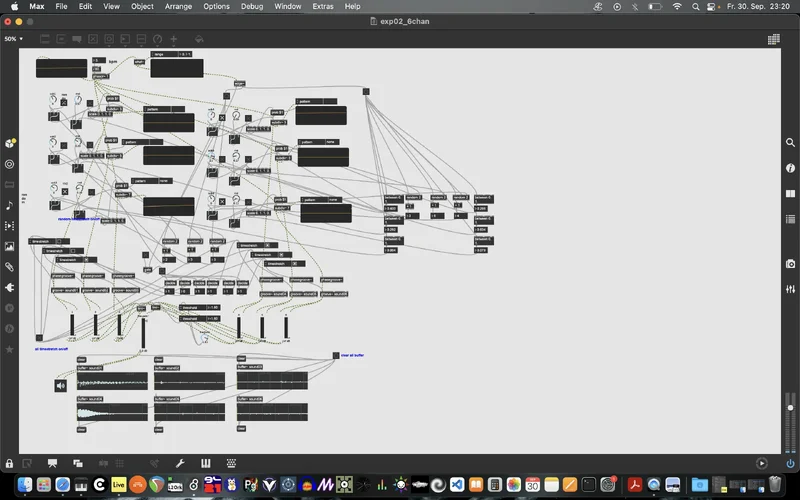
Task: Toggle the patcher lock icon
Action: coord(9,463)
